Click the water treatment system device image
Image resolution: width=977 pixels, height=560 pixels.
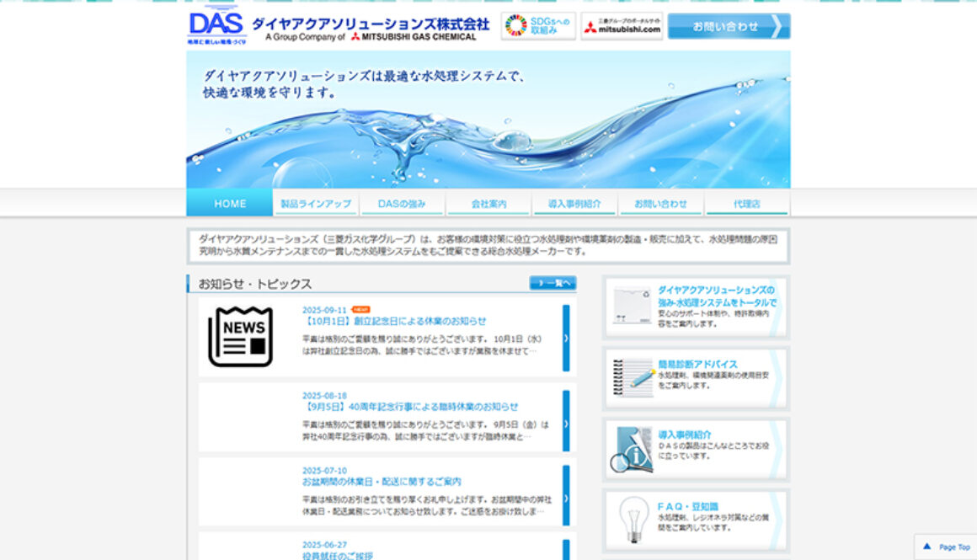click(632, 307)
